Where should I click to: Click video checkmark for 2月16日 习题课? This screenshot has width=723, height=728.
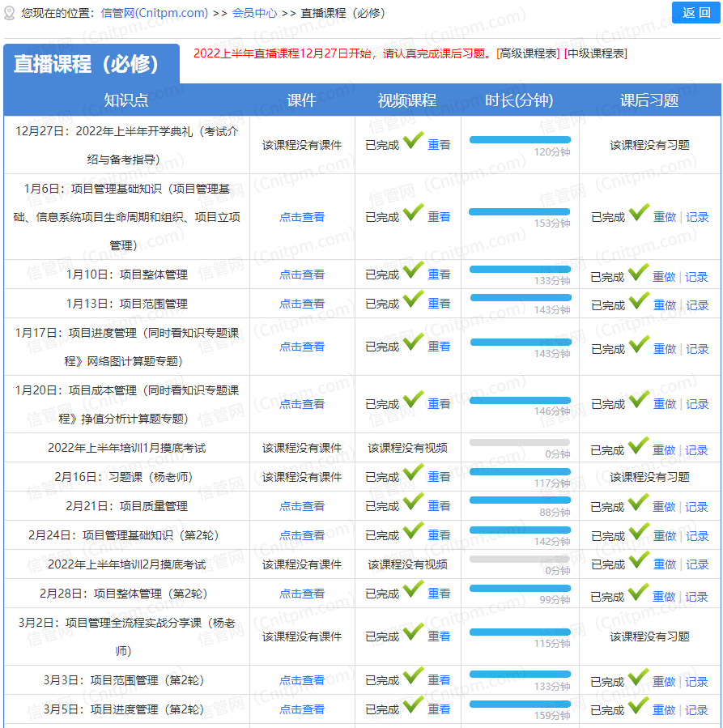click(x=413, y=474)
